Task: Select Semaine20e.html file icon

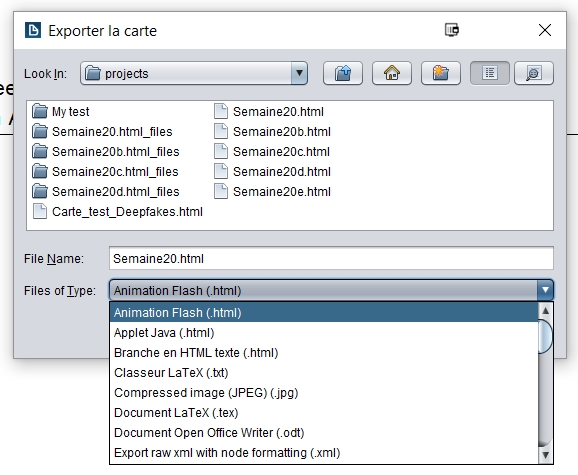Action: (x=221, y=192)
